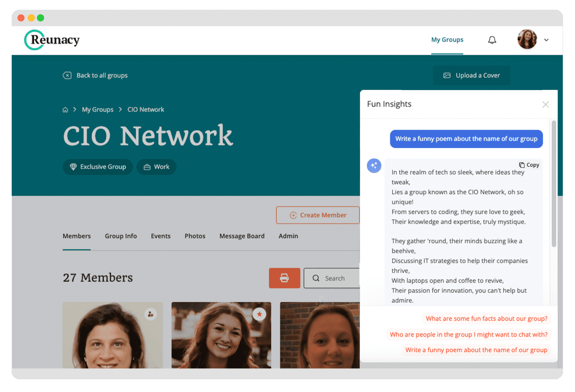
Task: Click the Reunacy logo
Action: [x=52, y=40]
